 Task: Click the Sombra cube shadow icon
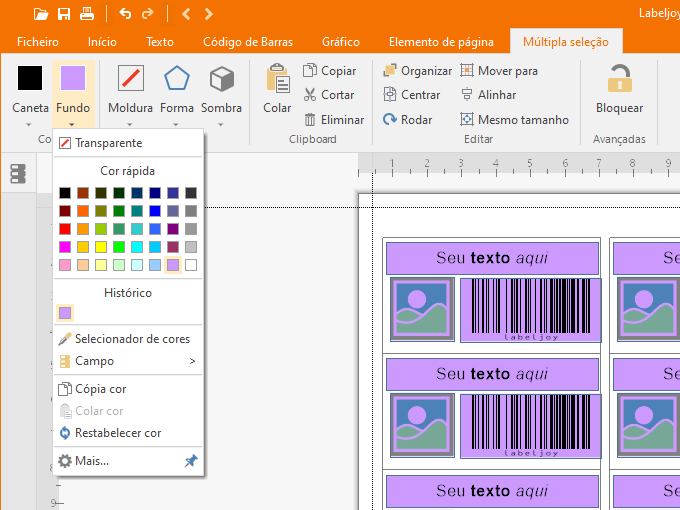click(x=222, y=78)
